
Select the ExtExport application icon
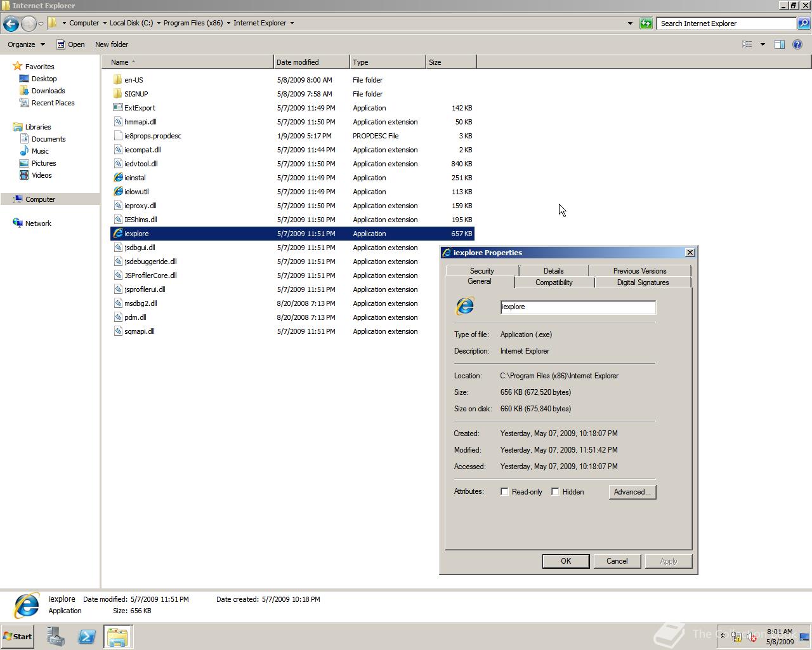click(117, 108)
